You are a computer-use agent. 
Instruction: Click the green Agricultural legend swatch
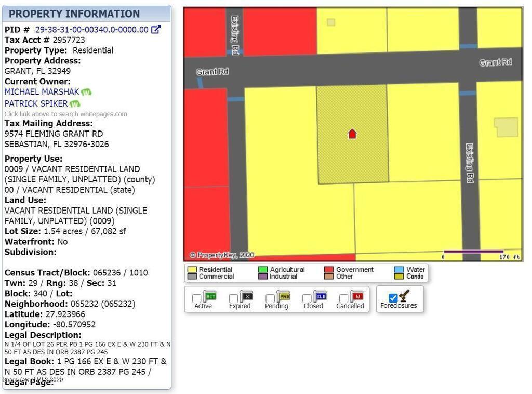(262, 270)
